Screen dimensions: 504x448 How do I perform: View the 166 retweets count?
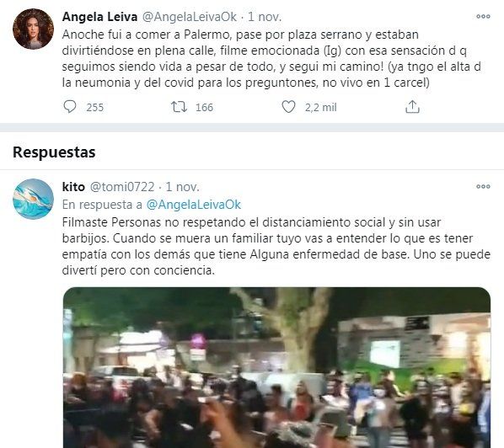pyautogui.click(x=204, y=107)
